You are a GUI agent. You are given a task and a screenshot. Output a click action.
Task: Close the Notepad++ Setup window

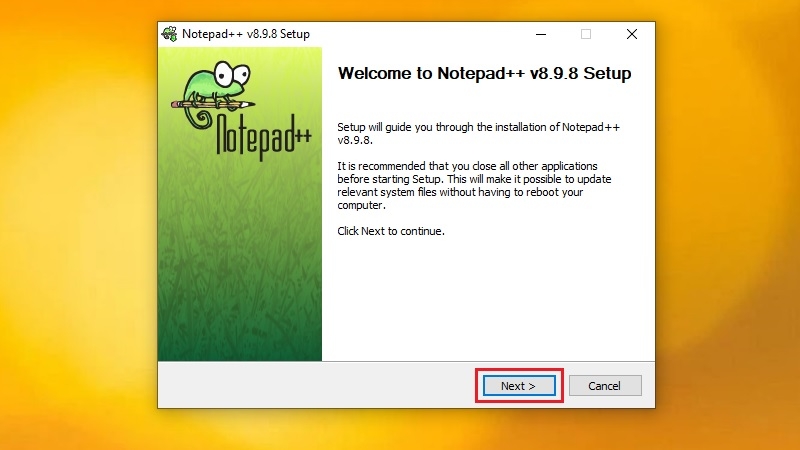click(x=632, y=34)
